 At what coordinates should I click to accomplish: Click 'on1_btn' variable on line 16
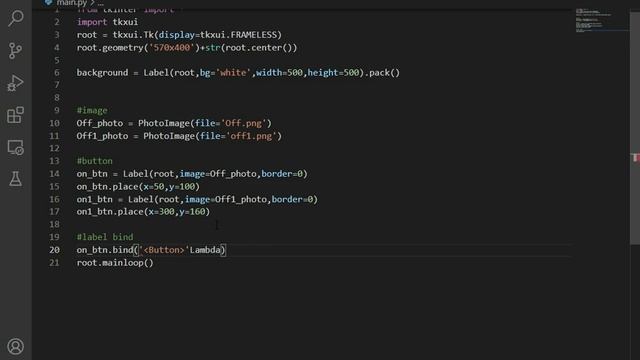coord(95,199)
